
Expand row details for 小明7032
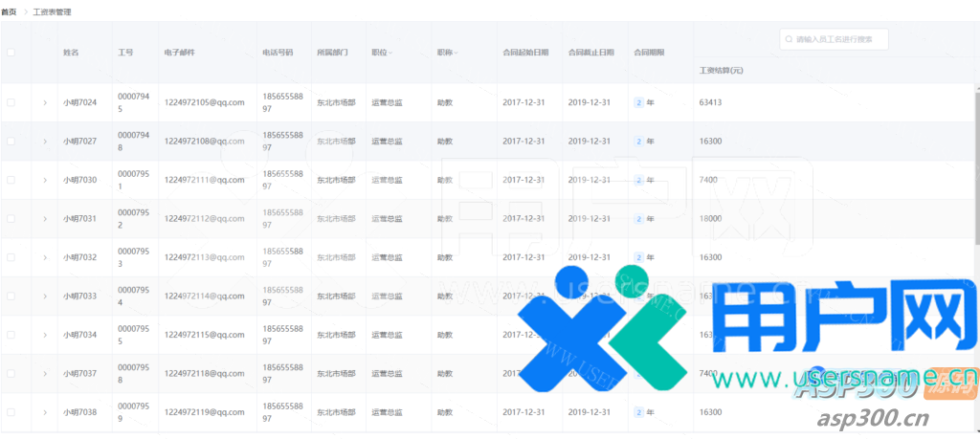pos(44,257)
